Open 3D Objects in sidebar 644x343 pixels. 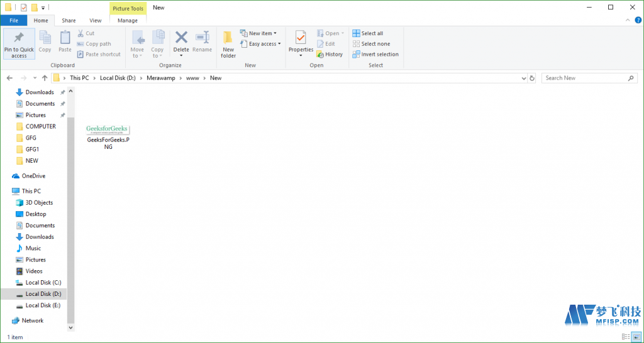click(x=39, y=203)
